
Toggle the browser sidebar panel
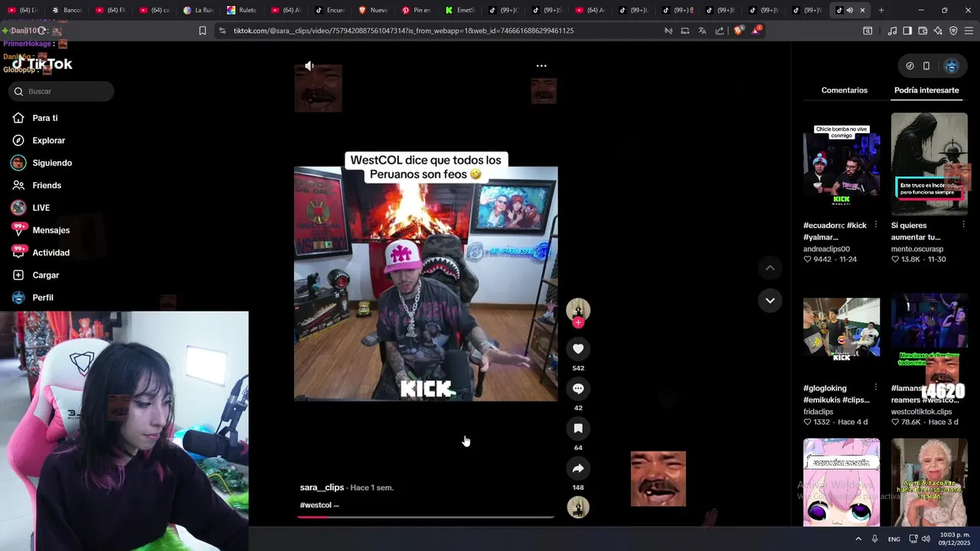click(x=907, y=31)
